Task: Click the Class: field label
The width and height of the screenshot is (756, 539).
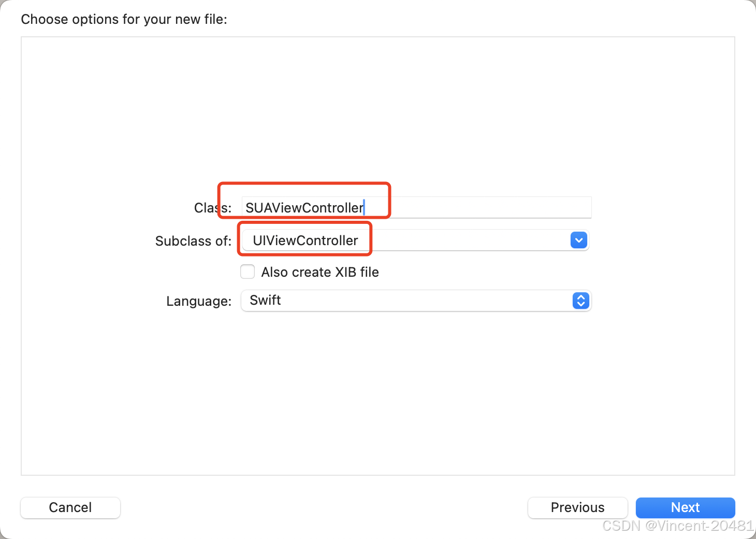Action: (213, 208)
